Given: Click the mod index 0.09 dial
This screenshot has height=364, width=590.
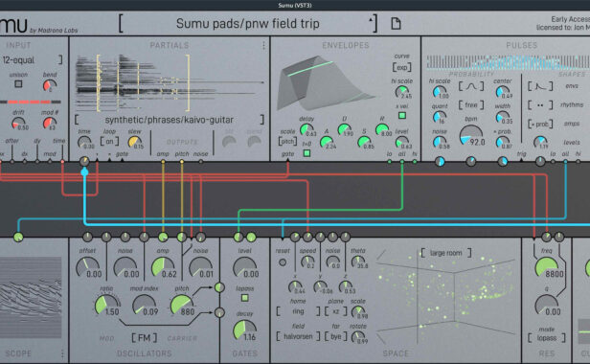Looking at the screenshot, I should pyautogui.click(x=144, y=306).
